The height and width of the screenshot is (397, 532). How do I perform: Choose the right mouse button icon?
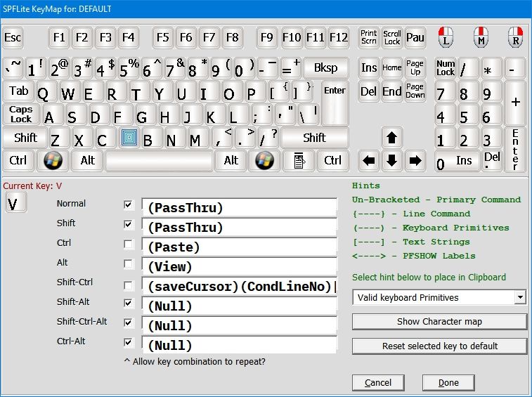pos(515,37)
